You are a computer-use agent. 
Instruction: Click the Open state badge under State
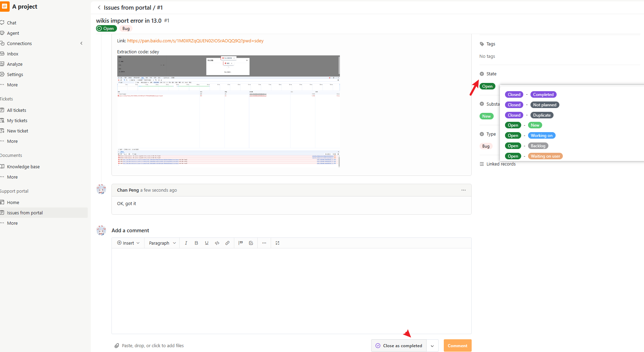point(487,86)
